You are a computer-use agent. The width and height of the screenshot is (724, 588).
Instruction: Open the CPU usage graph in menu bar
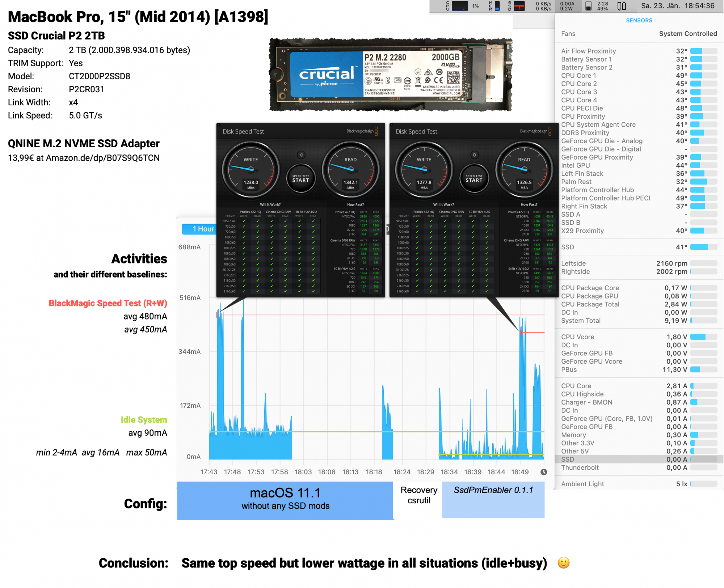pos(460,6)
